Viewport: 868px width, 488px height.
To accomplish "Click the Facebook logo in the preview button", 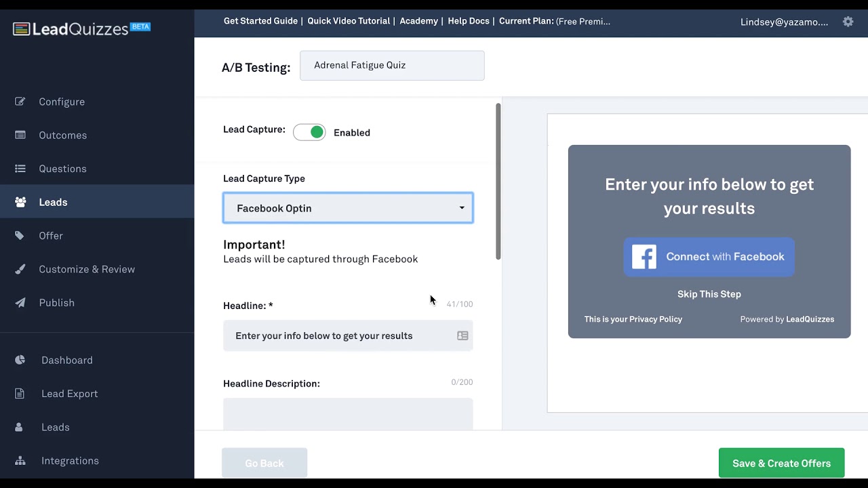I will click(x=644, y=257).
